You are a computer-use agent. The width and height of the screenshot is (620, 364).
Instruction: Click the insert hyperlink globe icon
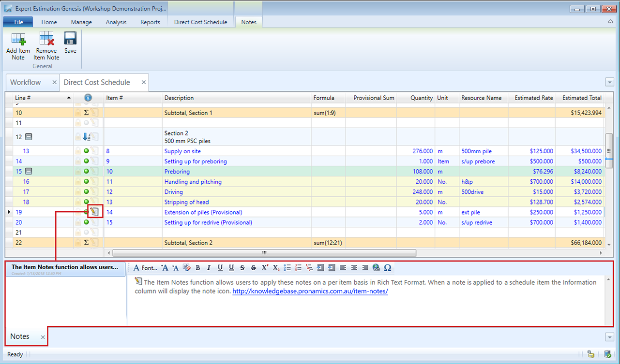[x=377, y=268]
